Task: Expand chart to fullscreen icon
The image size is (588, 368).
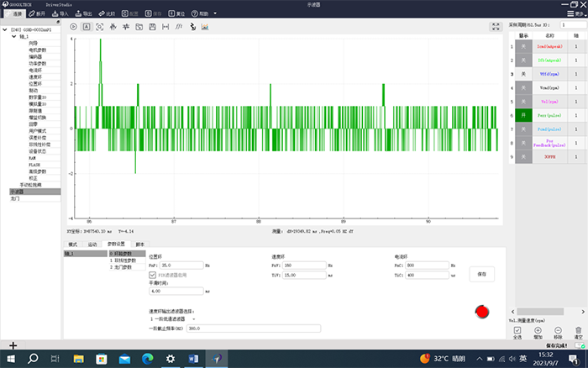Action: [496, 27]
